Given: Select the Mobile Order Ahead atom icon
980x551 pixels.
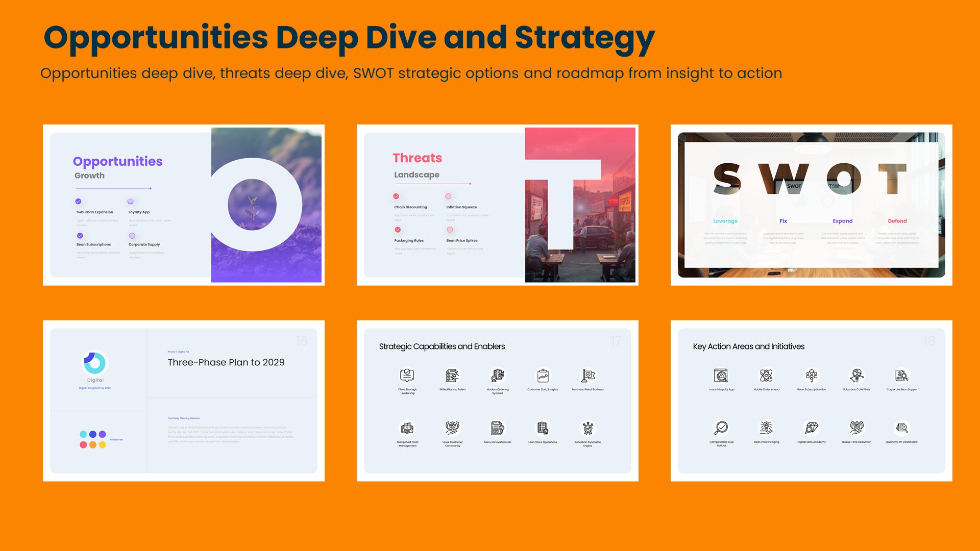Looking at the screenshot, I should click(766, 375).
